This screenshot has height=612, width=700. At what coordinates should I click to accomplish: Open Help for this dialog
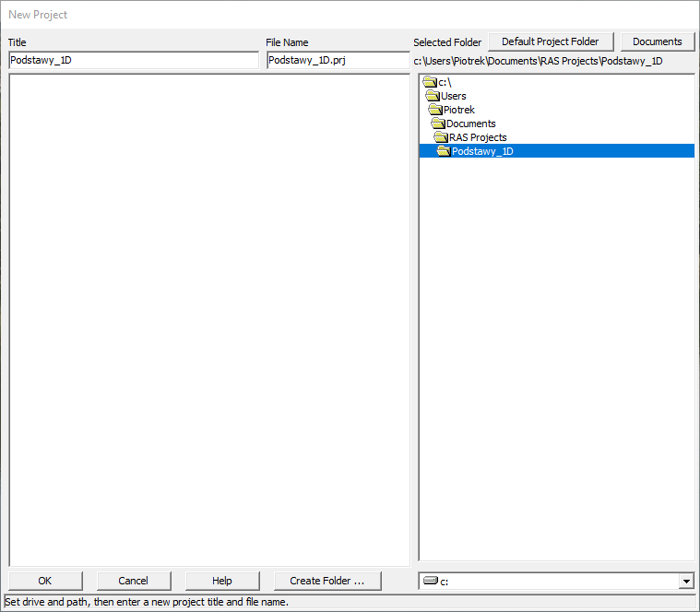pyautogui.click(x=222, y=581)
